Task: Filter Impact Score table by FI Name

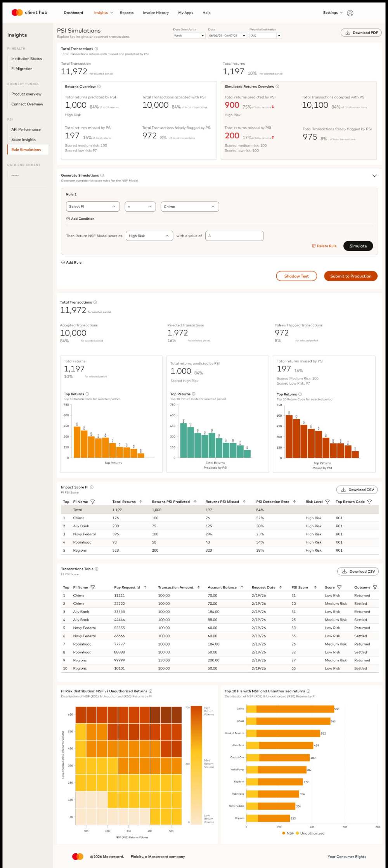Action: [x=93, y=502]
